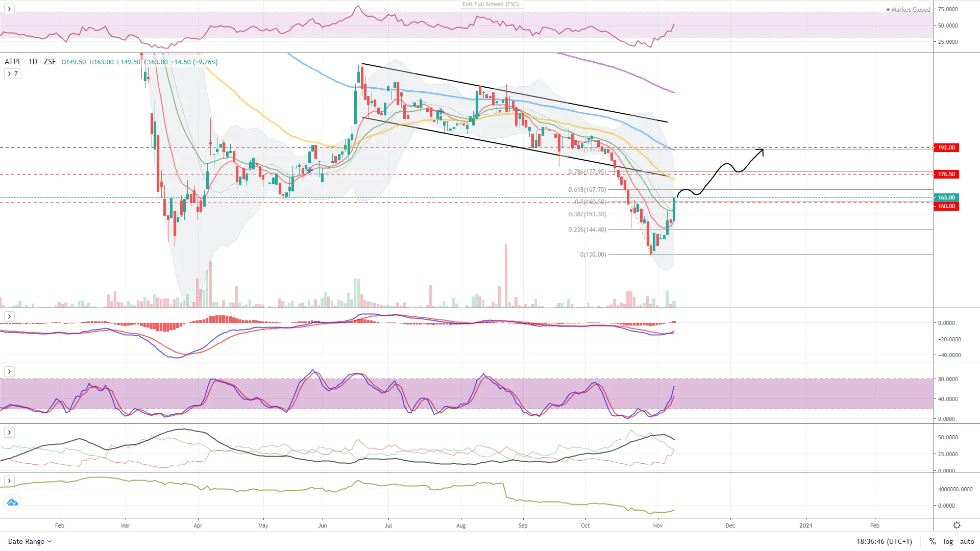Click the Market Closed status indicator

coord(910,10)
